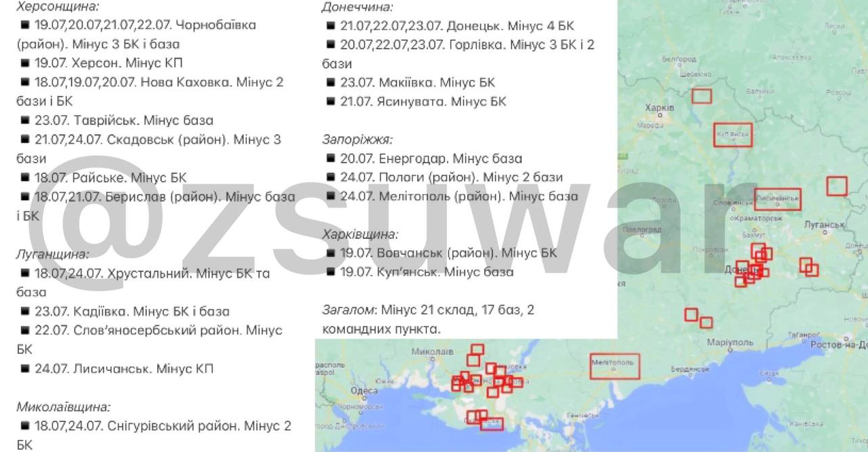Image resolution: width=868 pixels, height=452 pixels.
Task: Click the Загалом summary line
Action: (428, 319)
